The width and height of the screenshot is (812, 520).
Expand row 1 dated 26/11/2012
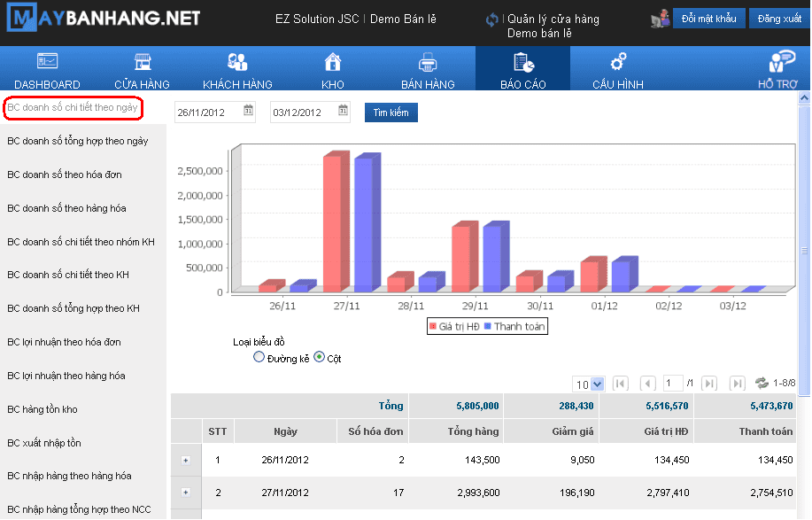coord(186,460)
